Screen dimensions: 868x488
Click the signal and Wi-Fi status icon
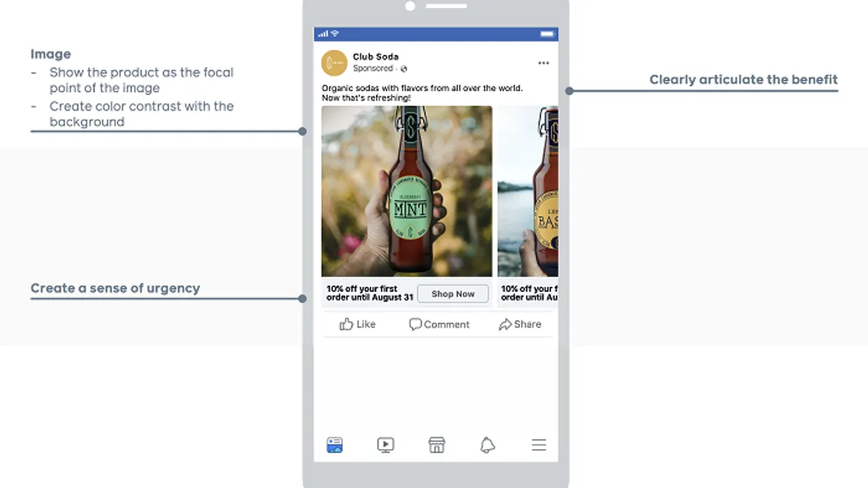click(x=328, y=34)
